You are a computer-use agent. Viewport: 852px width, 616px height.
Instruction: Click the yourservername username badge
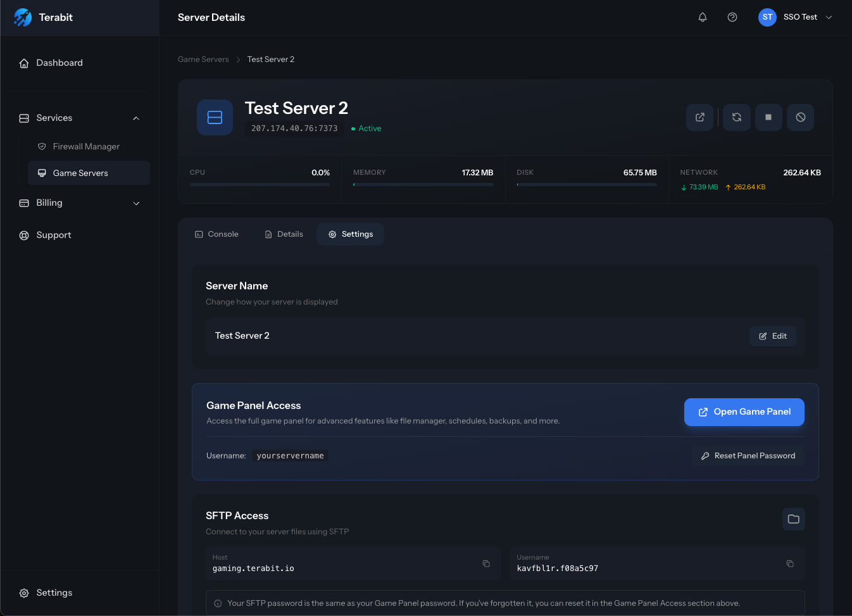coord(290,455)
